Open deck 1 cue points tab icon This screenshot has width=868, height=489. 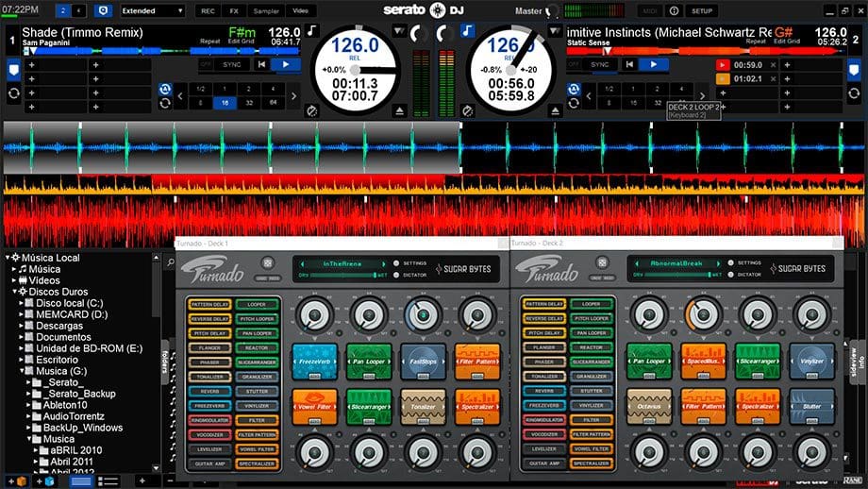(14, 71)
